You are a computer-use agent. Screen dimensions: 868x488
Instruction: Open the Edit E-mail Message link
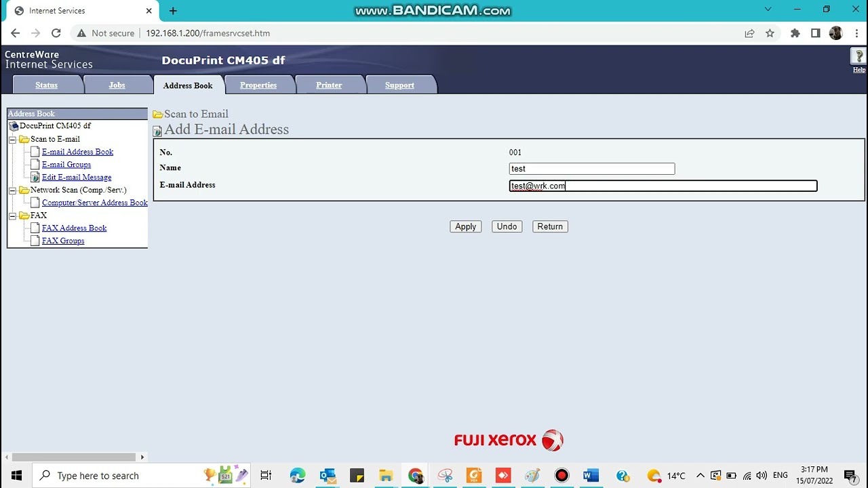pyautogui.click(x=77, y=178)
